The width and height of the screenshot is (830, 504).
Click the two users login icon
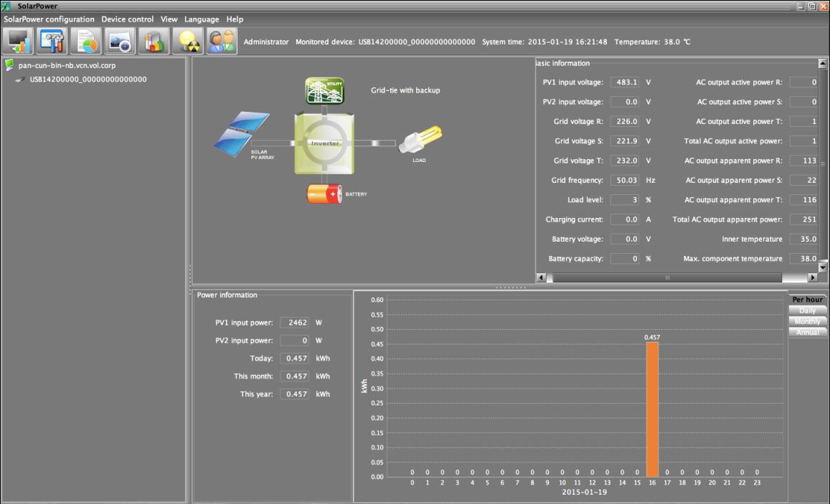[221, 42]
